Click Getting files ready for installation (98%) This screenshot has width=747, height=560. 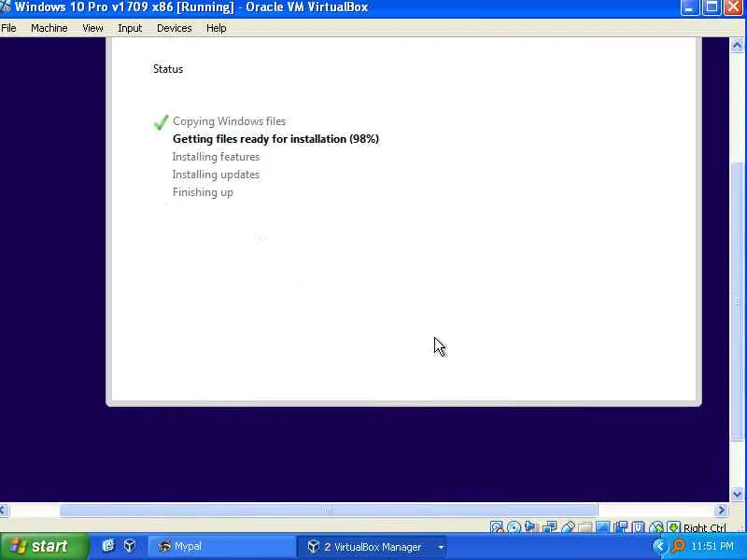pyautogui.click(x=275, y=138)
